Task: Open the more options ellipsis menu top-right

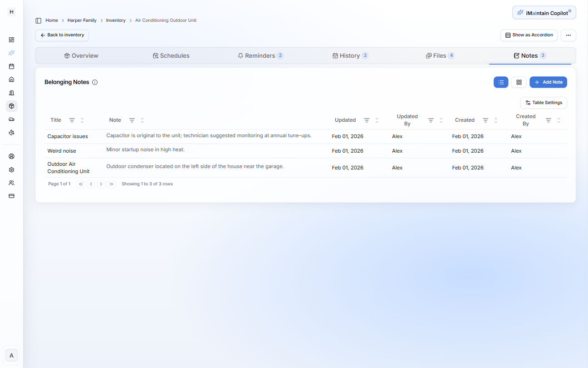Action: pos(568,35)
